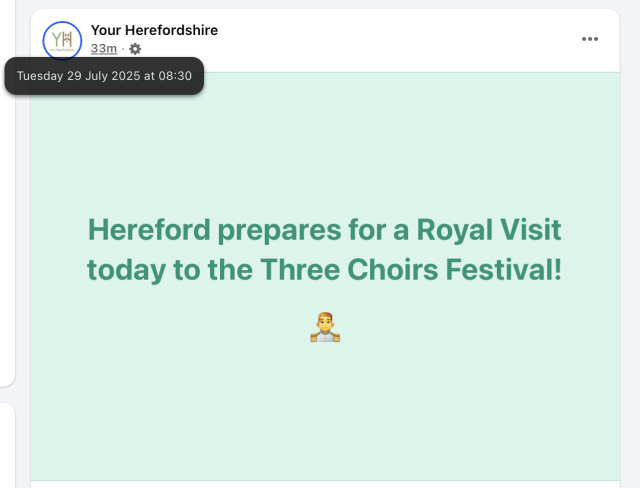Click the upper white card at the left edge

pos(6,200)
